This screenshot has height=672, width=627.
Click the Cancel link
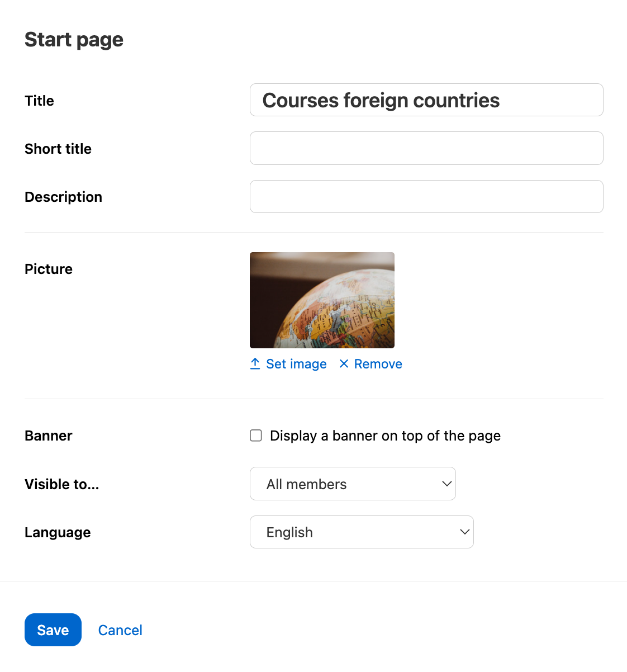[120, 630]
